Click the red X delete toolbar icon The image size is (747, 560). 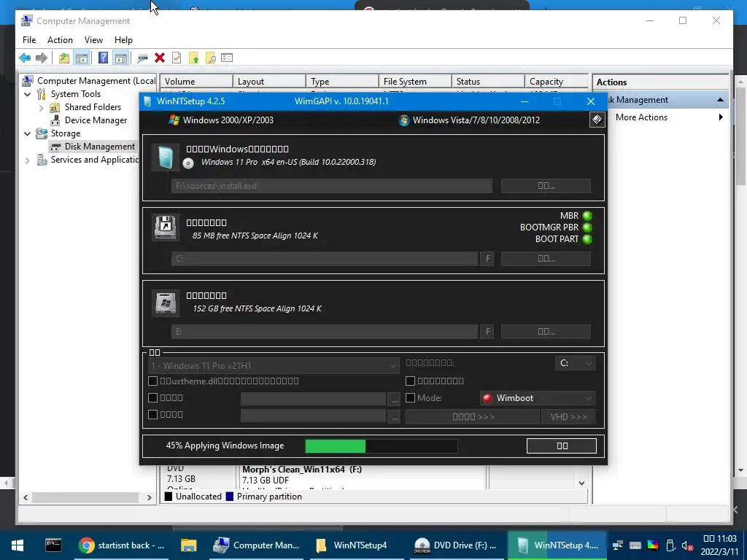tap(160, 58)
